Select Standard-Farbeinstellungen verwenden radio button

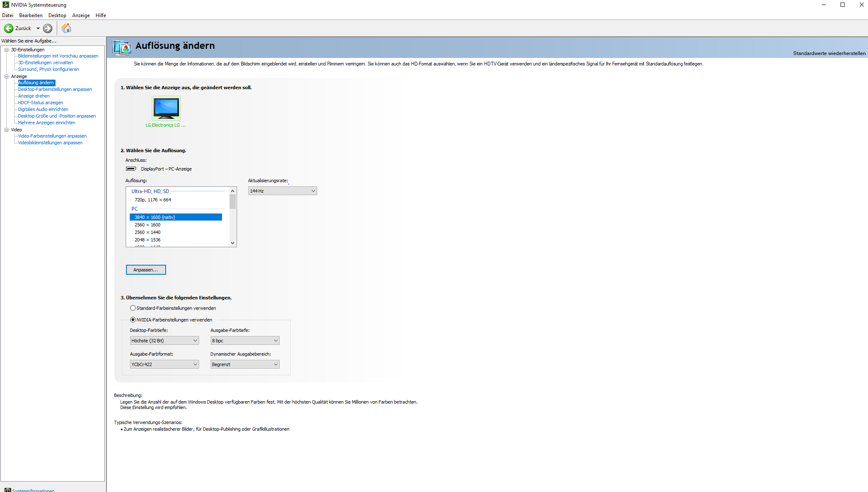tap(133, 308)
